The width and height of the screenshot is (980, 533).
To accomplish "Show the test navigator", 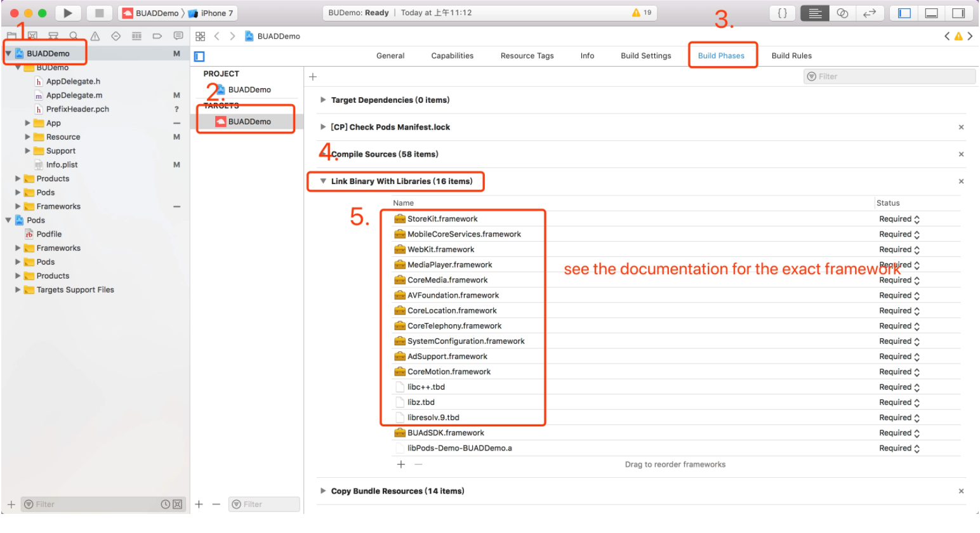I will click(x=116, y=36).
